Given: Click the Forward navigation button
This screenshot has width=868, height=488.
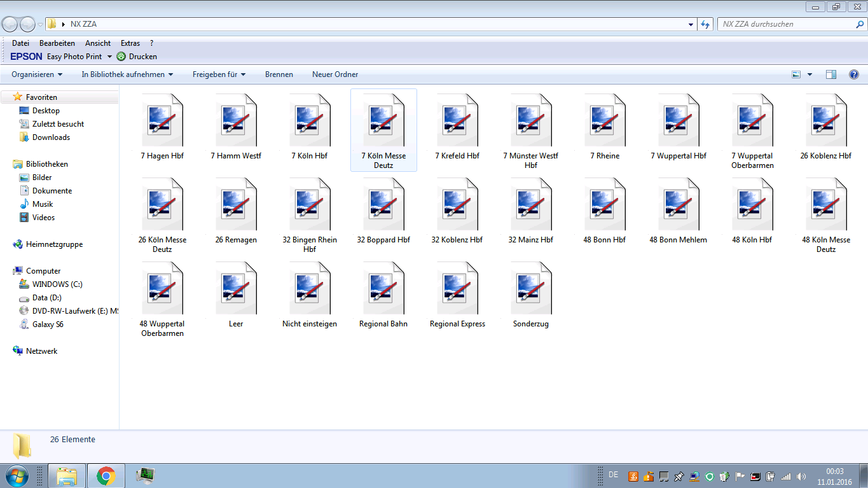Looking at the screenshot, I should (x=27, y=24).
